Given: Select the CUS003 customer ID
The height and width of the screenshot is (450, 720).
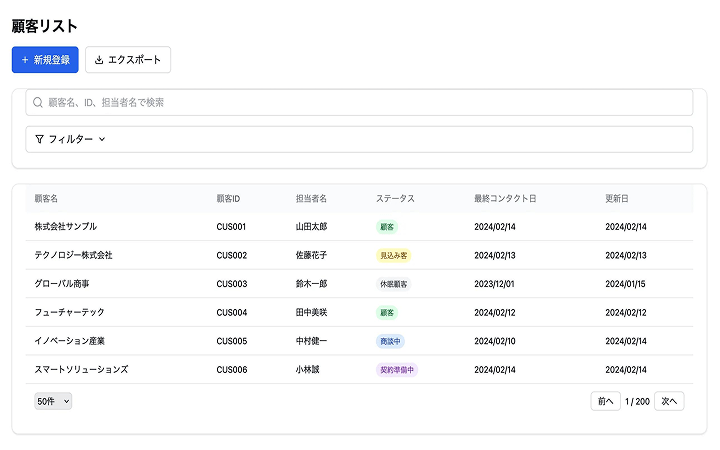Looking at the screenshot, I should [231, 284].
